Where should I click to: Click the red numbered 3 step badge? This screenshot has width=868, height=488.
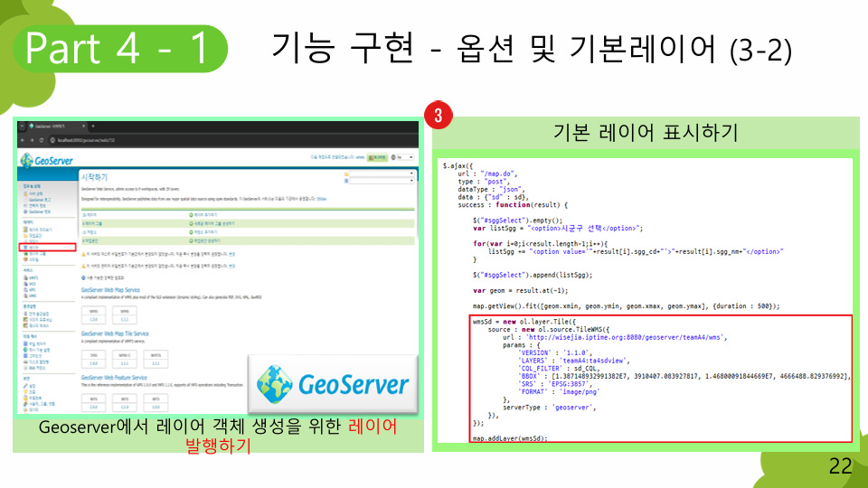point(438,116)
